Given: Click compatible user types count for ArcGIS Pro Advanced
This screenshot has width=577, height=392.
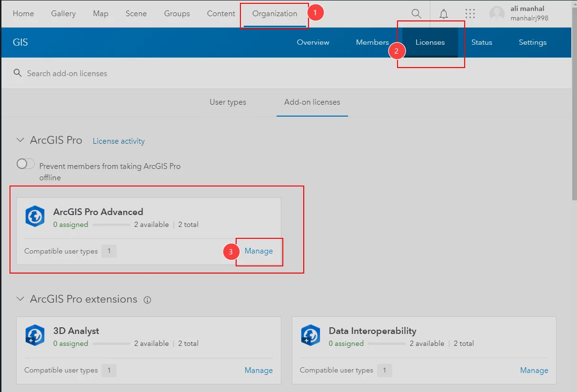Looking at the screenshot, I should tap(109, 251).
